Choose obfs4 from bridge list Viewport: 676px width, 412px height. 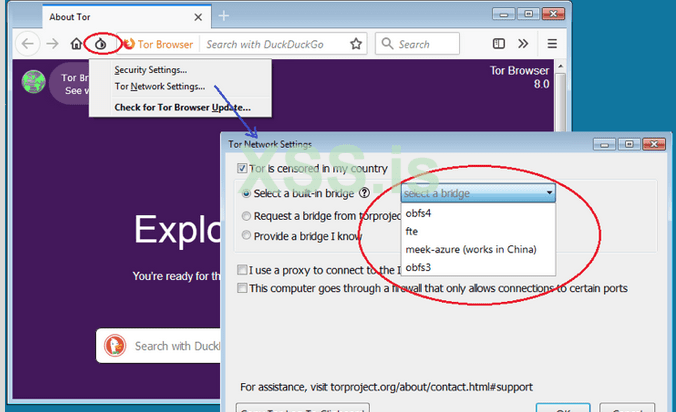[478, 213]
